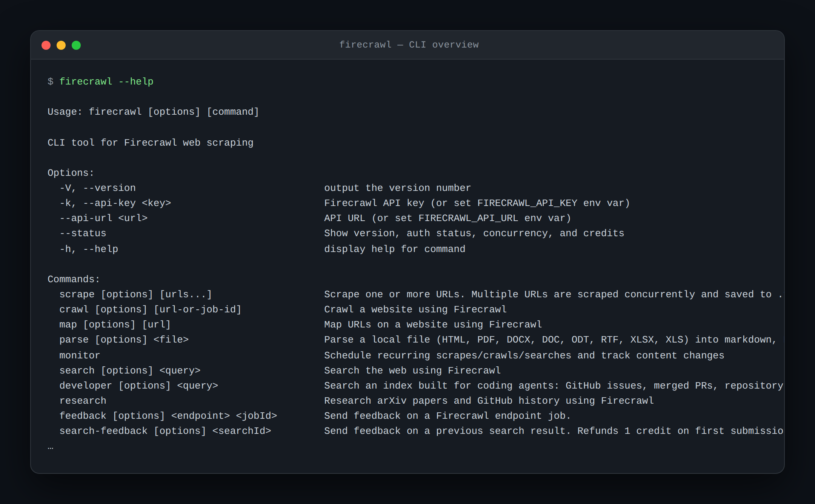Click 'Show version, auth status, concurrency, and credits'
This screenshot has height=504, width=815.
pyautogui.click(x=474, y=233)
